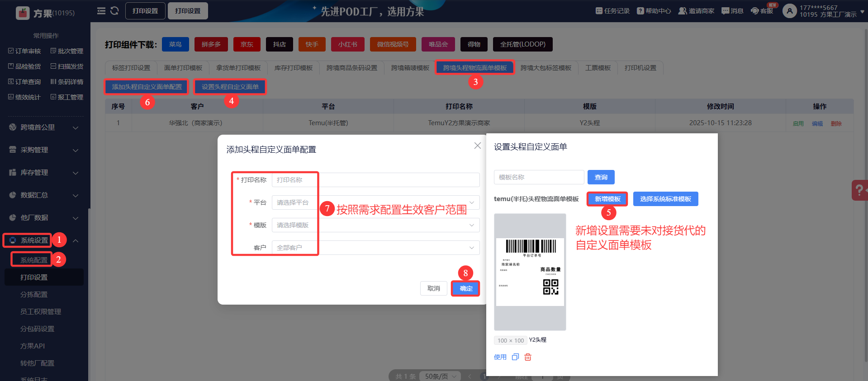Close the 添加头程自定义面单配置 dialog
868x381 pixels.
(478, 146)
